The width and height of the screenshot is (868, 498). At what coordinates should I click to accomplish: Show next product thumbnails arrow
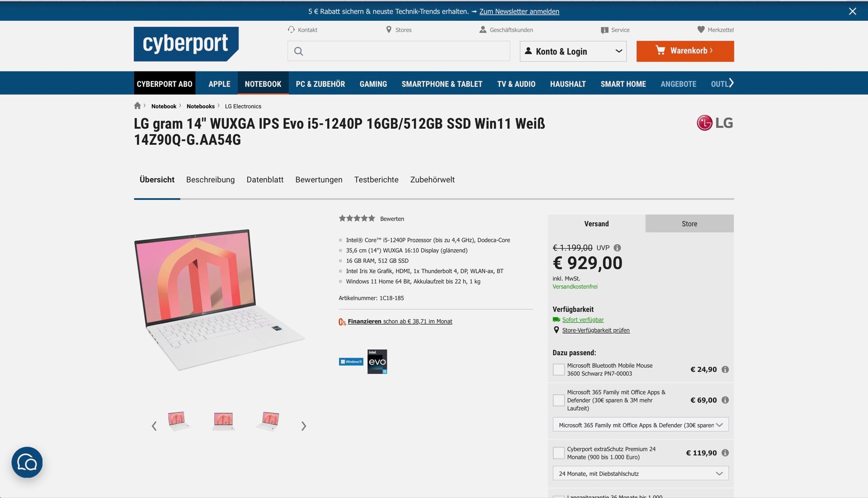coord(304,426)
